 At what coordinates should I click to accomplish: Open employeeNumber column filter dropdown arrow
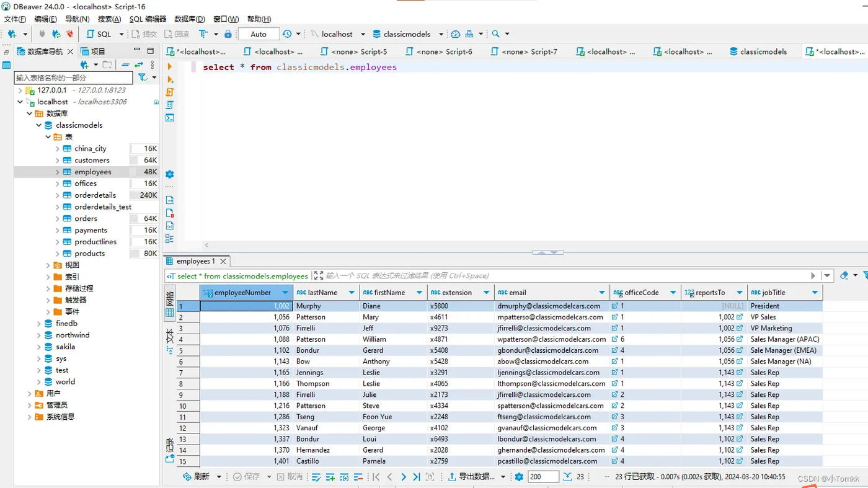coord(285,293)
